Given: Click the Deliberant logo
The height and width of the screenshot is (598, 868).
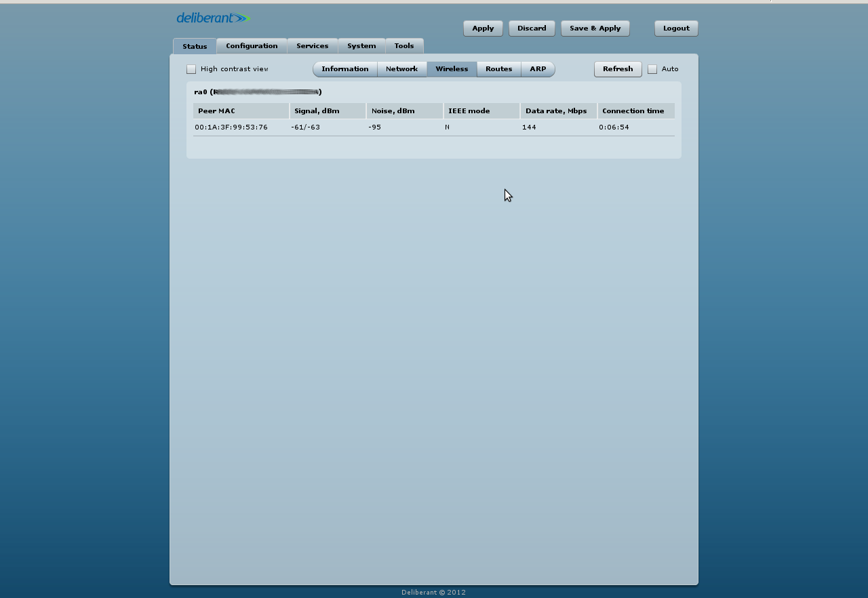Looking at the screenshot, I should point(213,18).
